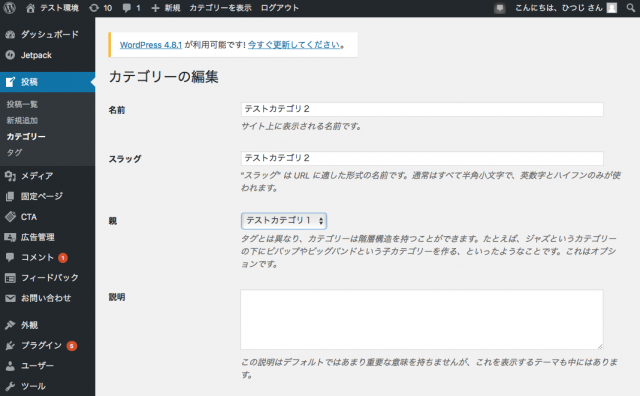Image resolution: width=640 pixels, height=396 pixels.
Task: Open the search magnifier icon
Action: coord(631,8)
